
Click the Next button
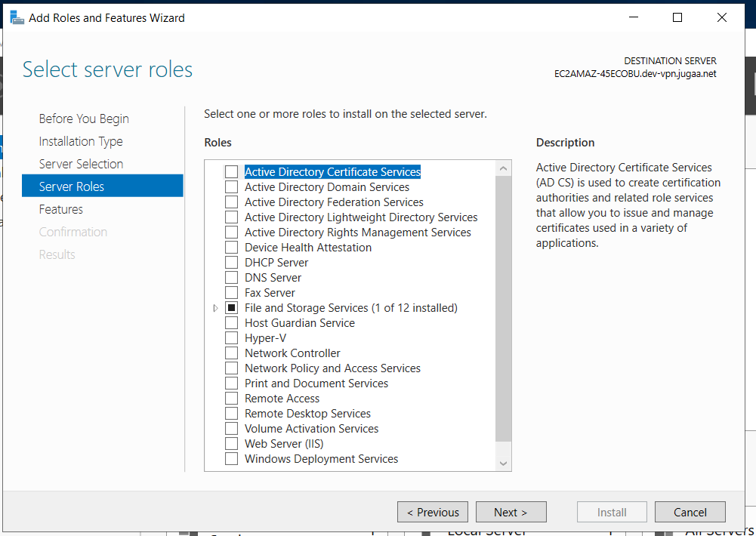510,512
